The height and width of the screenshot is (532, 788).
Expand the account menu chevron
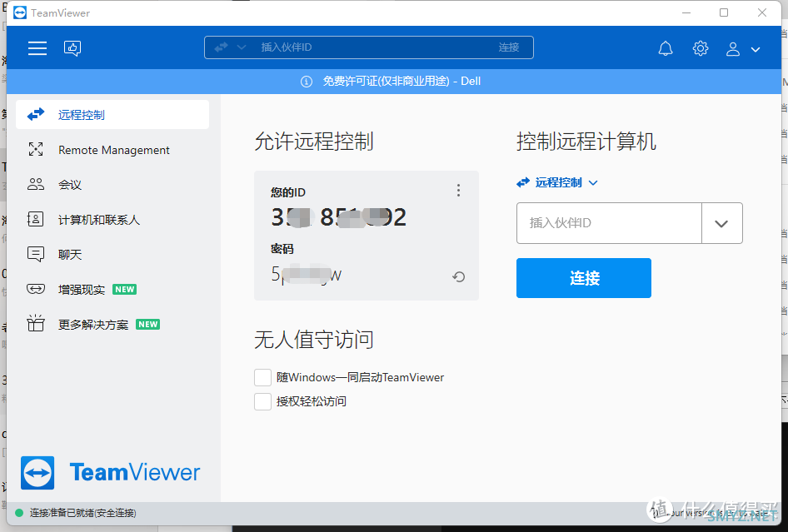pyautogui.click(x=756, y=49)
